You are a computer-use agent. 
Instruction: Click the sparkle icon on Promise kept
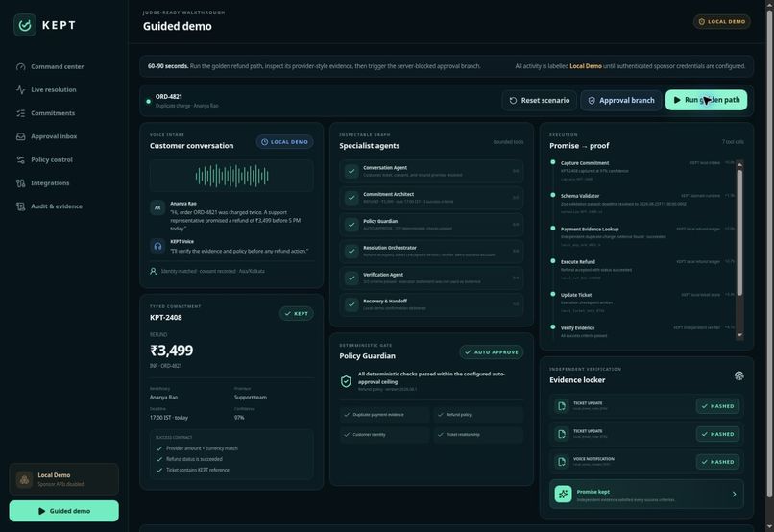tap(564, 494)
